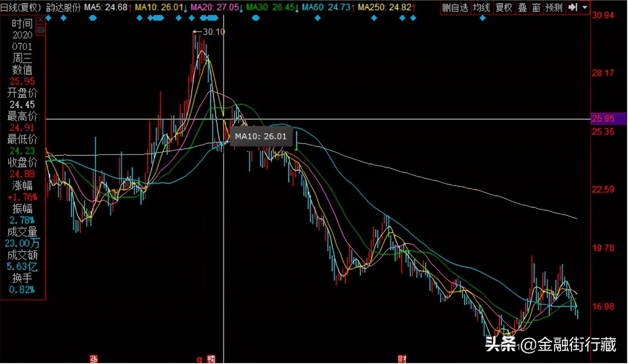Toggle the 均线 moving average button
The width and height of the screenshot is (628, 364).
pos(481,8)
